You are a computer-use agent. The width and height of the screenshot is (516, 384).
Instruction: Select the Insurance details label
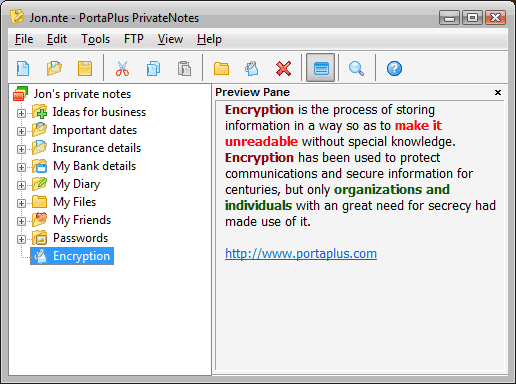click(97, 148)
